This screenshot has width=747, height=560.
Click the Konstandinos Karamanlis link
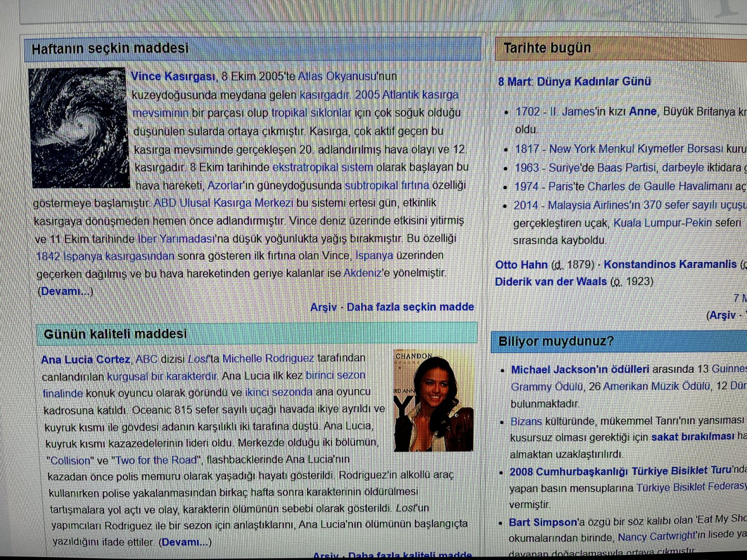click(670, 264)
